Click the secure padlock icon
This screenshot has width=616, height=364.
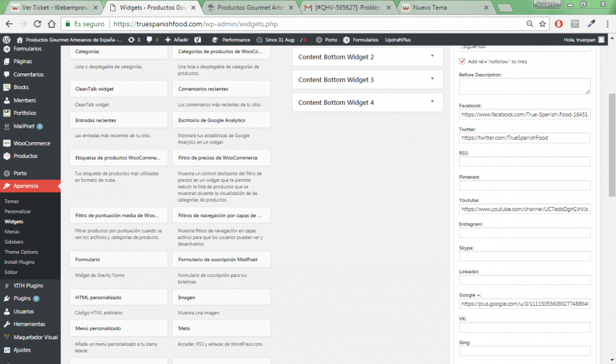pyautogui.click(x=68, y=24)
